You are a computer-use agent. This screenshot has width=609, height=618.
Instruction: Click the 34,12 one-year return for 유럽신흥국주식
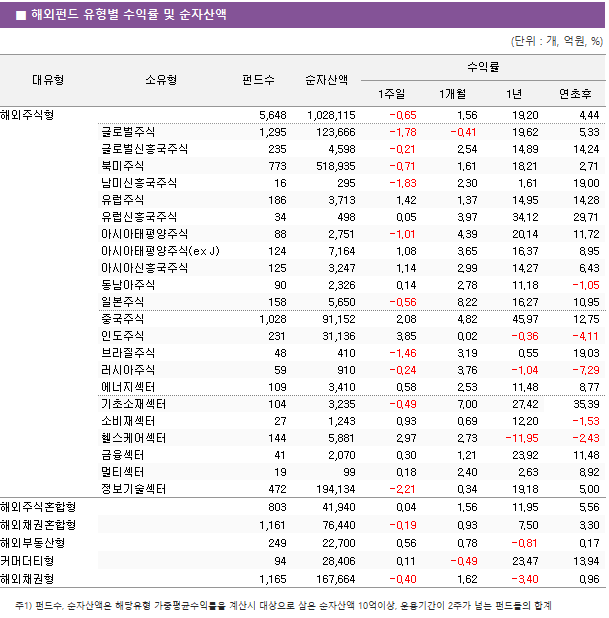[525, 217]
